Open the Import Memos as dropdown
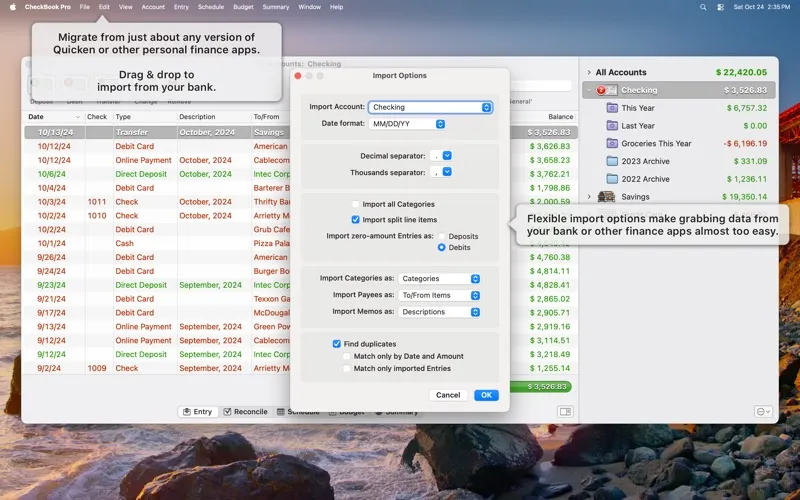Screen dimensions: 800x500 pyautogui.click(x=439, y=312)
